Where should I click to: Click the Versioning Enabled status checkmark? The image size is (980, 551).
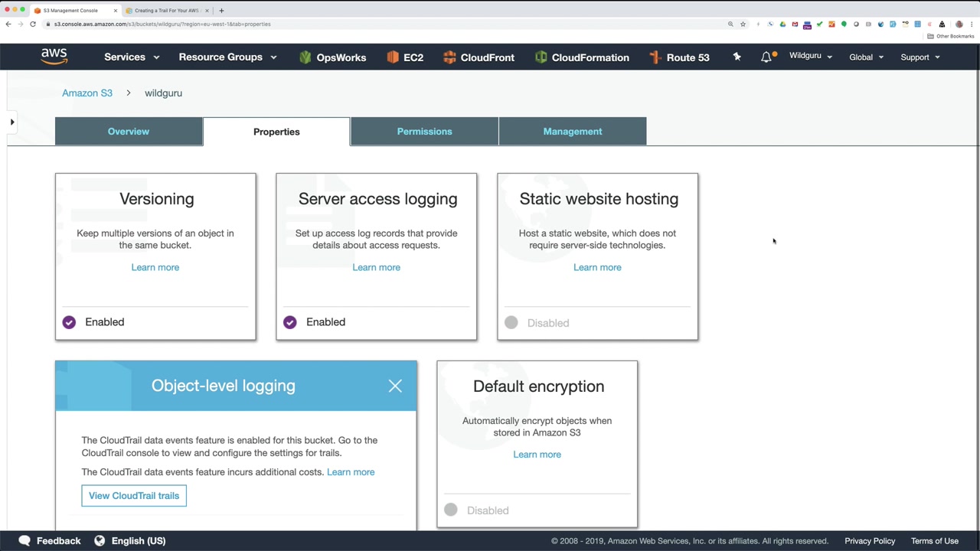point(69,322)
